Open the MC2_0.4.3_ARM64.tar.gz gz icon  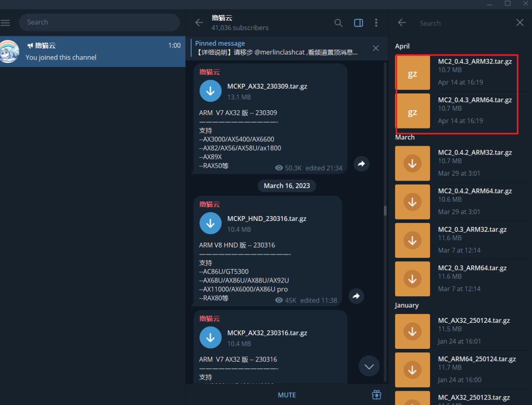click(412, 112)
